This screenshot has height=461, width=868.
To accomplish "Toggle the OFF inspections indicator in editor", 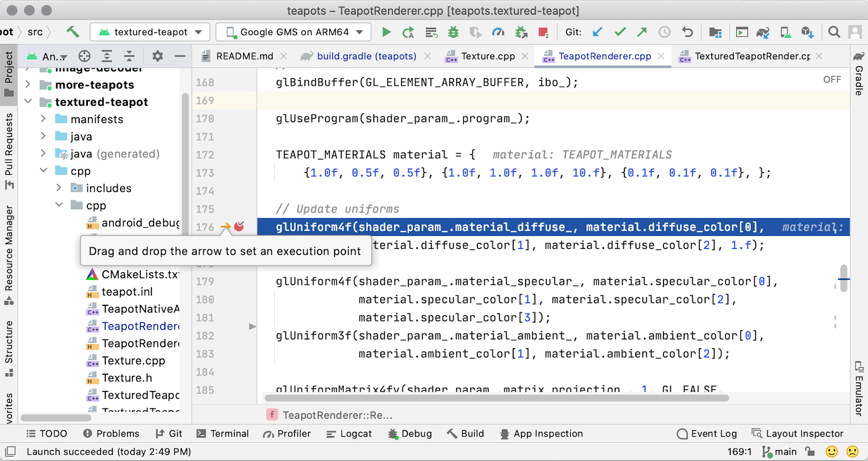I will point(832,80).
